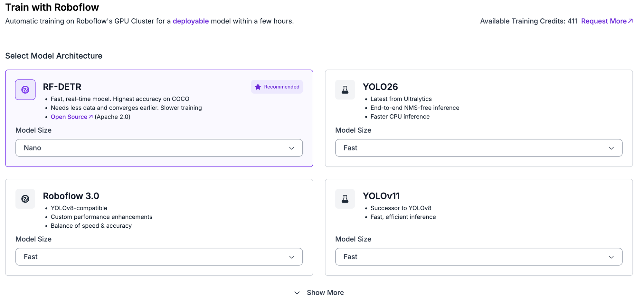Click the chevron in the Nano dropdown

click(291, 148)
